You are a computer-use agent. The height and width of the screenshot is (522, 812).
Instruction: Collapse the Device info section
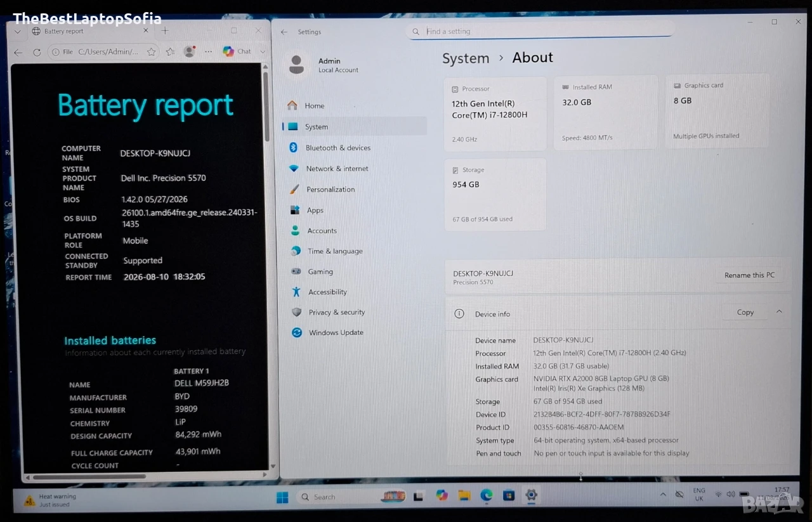(779, 311)
